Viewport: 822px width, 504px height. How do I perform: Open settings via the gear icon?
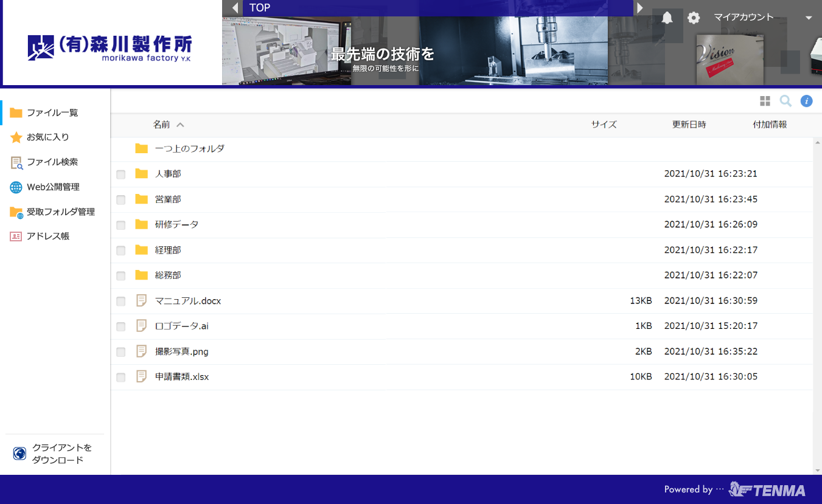[694, 18]
